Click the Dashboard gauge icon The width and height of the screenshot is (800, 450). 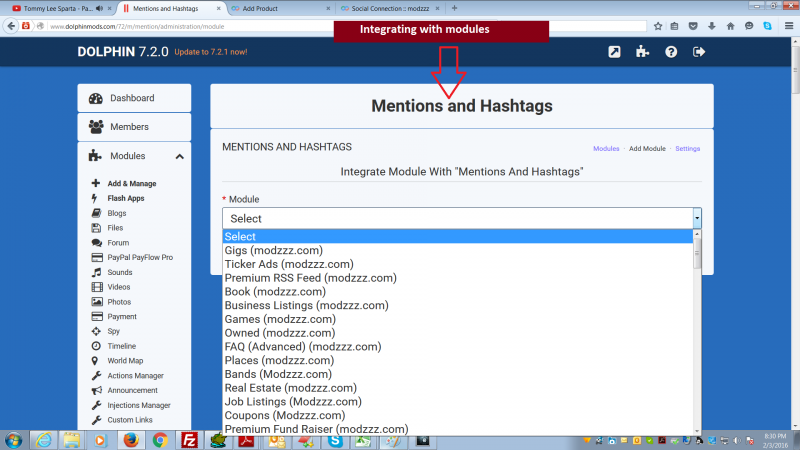[x=95, y=98]
